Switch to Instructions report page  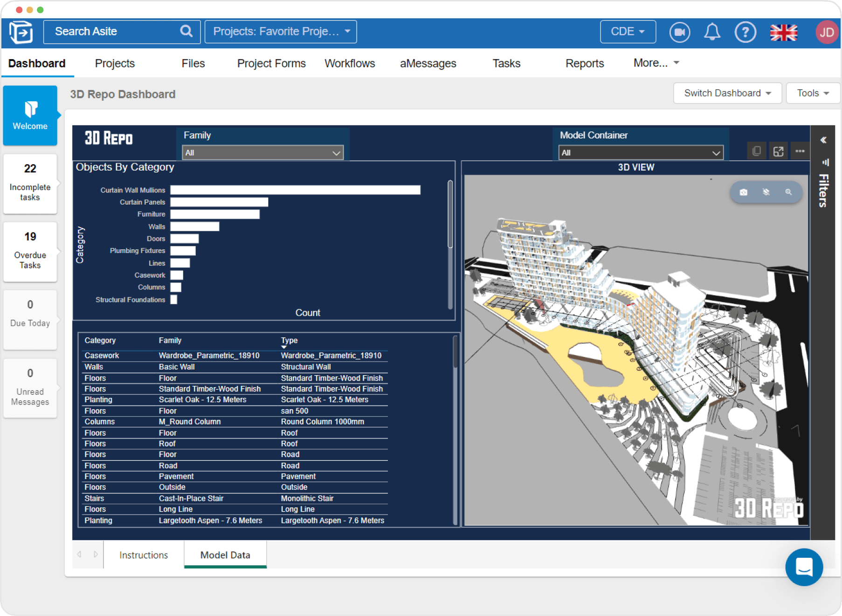click(144, 555)
